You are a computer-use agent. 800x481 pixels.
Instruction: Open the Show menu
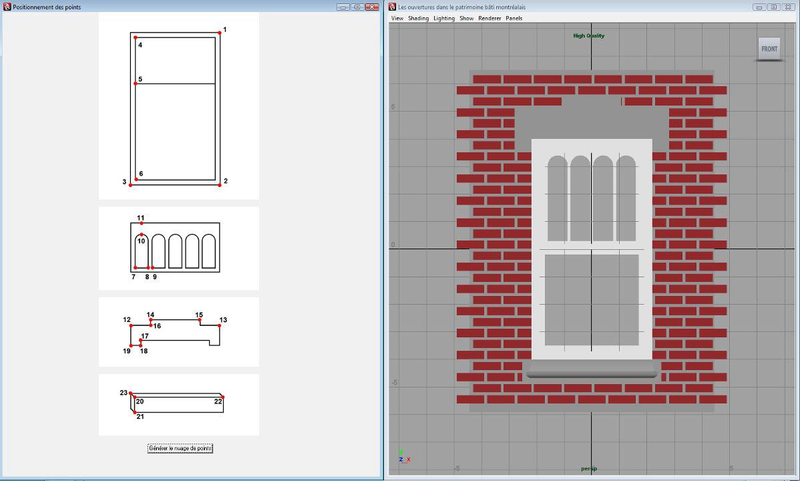pos(466,18)
